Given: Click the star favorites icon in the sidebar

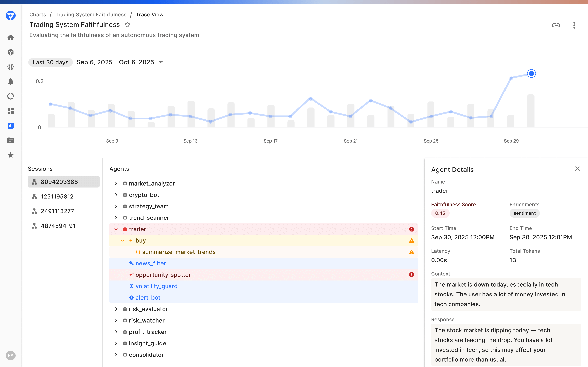Looking at the screenshot, I should (10, 155).
